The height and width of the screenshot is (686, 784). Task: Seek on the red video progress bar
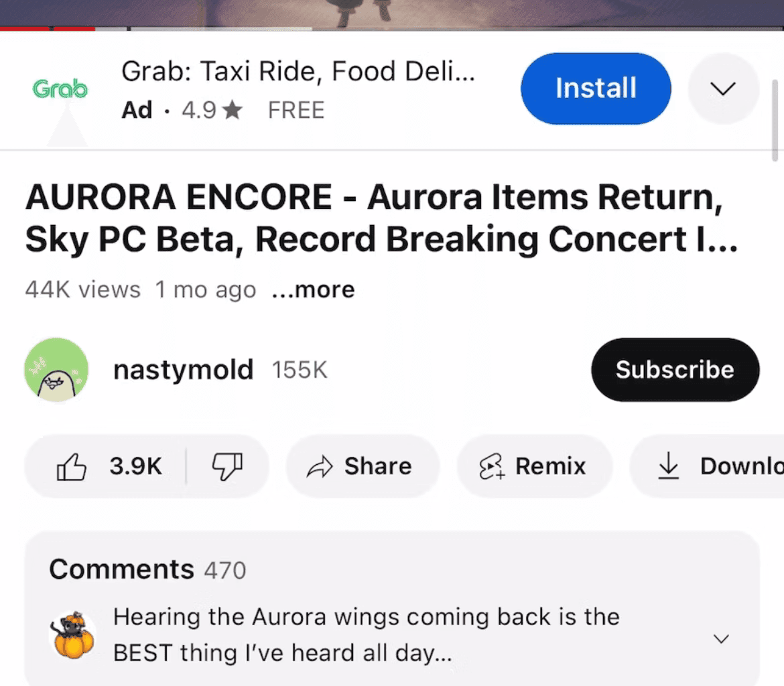coord(48,29)
